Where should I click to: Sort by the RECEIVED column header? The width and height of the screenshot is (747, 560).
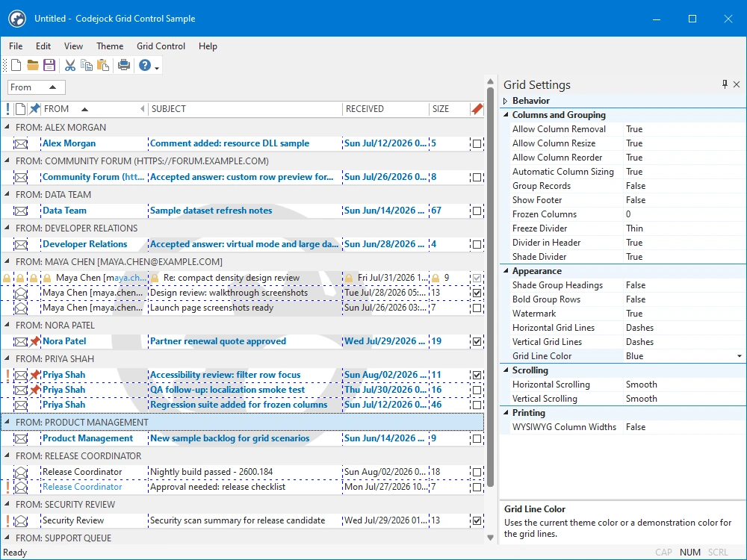[x=385, y=109]
